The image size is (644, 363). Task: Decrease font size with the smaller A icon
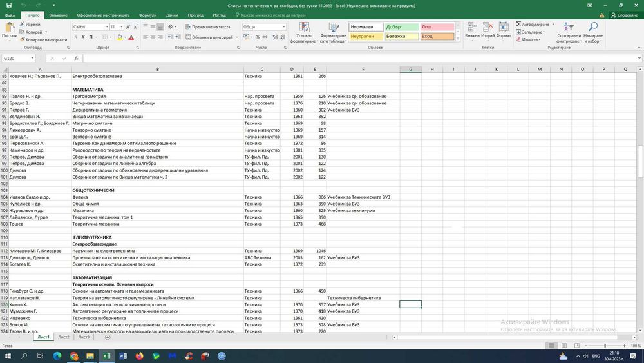[135, 26]
